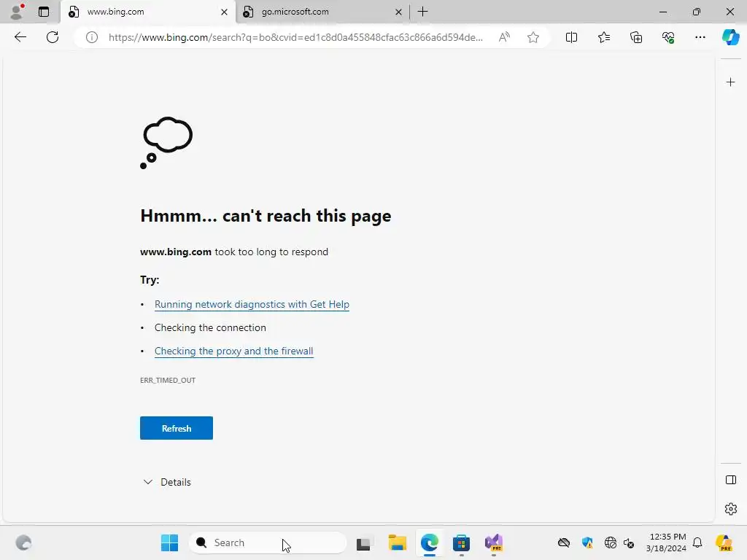Open network status tray icon
This screenshot has height=560, width=747.
click(611, 542)
